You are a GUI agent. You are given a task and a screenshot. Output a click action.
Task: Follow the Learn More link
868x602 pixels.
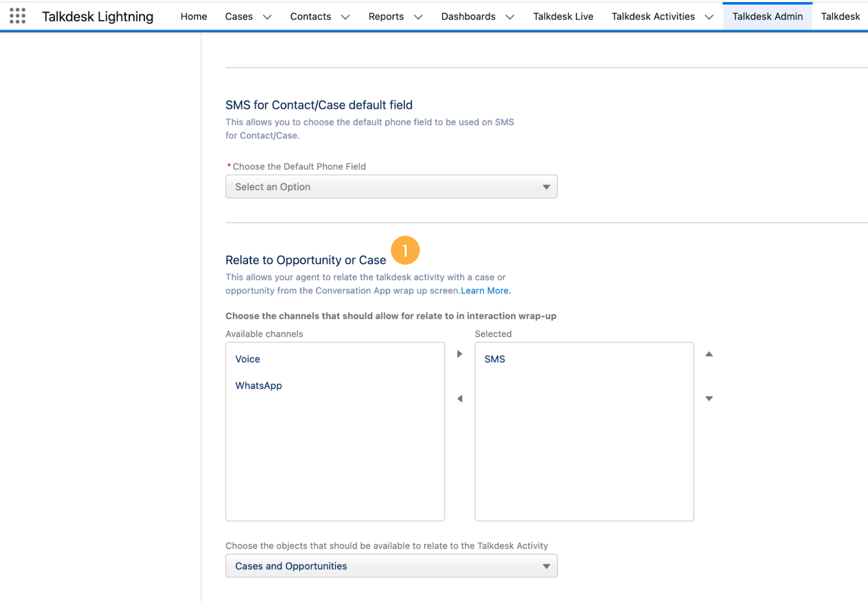tap(486, 291)
